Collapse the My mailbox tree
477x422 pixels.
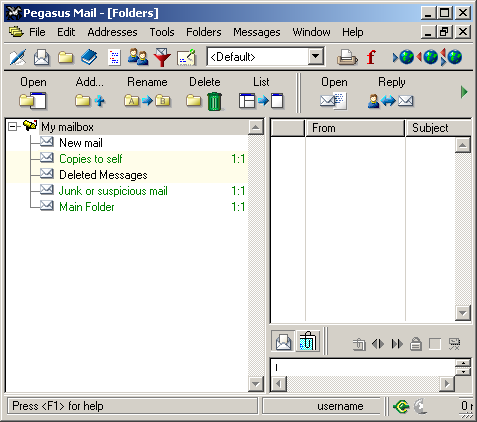(x=13, y=127)
